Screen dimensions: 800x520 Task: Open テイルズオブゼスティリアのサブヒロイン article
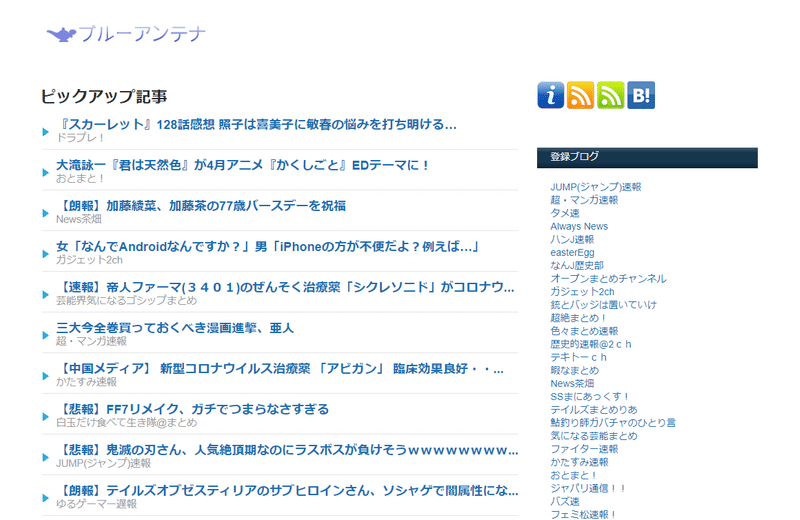[287, 491]
